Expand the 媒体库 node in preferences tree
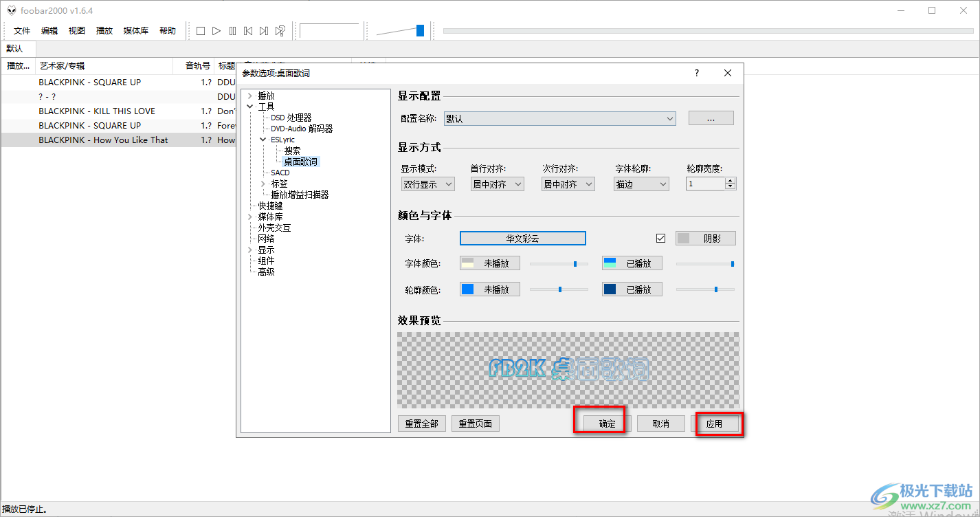The height and width of the screenshot is (517, 980). (x=249, y=217)
